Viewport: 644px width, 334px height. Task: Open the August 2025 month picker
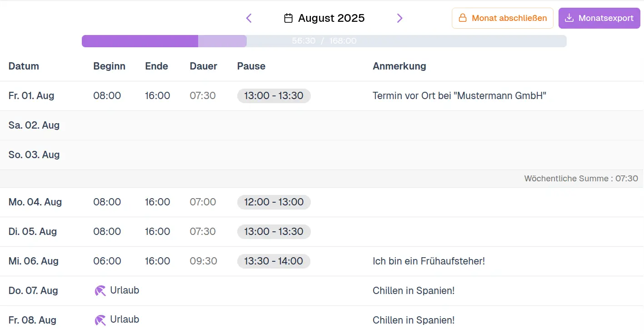[x=331, y=18]
